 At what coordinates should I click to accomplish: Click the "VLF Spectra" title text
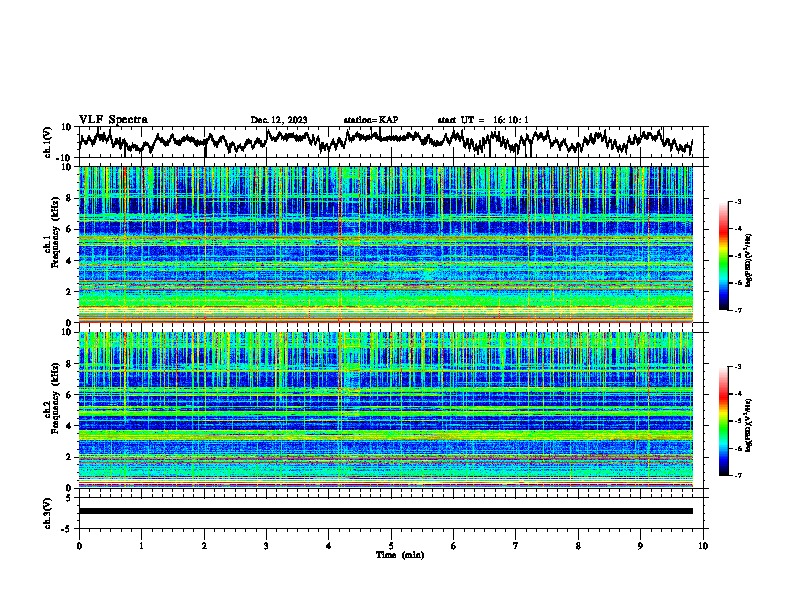(x=113, y=119)
